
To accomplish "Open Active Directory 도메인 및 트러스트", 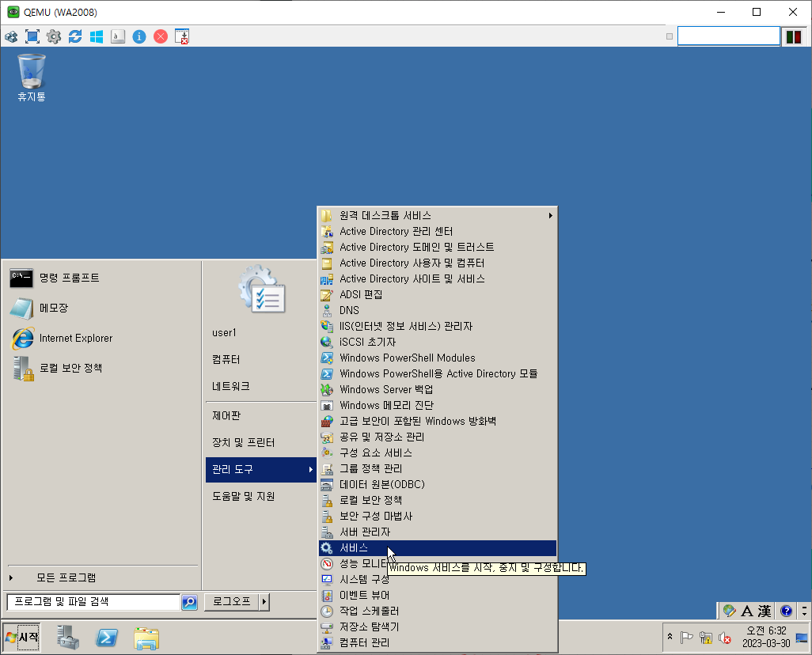I will click(438, 247).
